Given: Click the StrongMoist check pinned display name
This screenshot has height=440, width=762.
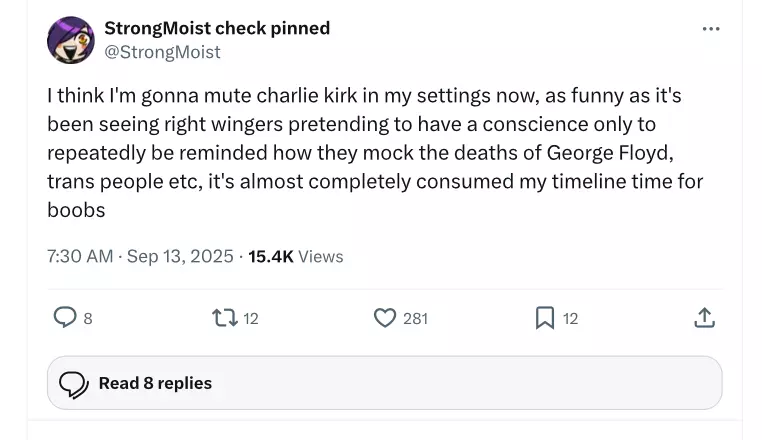Looking at the screenshot, I should tap(217, 28).
